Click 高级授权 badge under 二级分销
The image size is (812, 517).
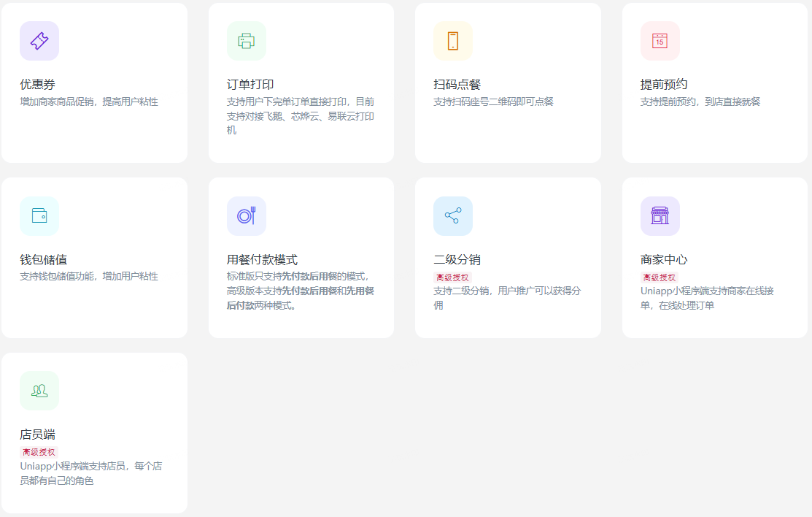point(452,277)
